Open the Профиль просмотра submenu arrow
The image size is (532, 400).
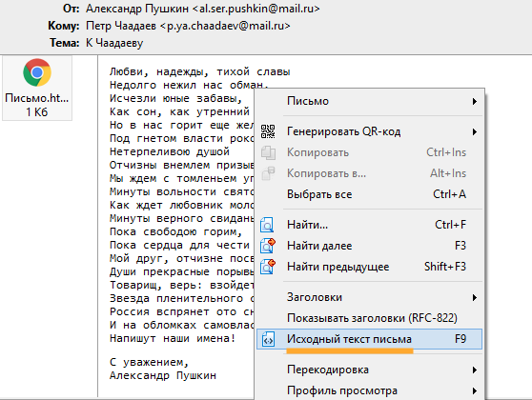click(x=475, y=390)
